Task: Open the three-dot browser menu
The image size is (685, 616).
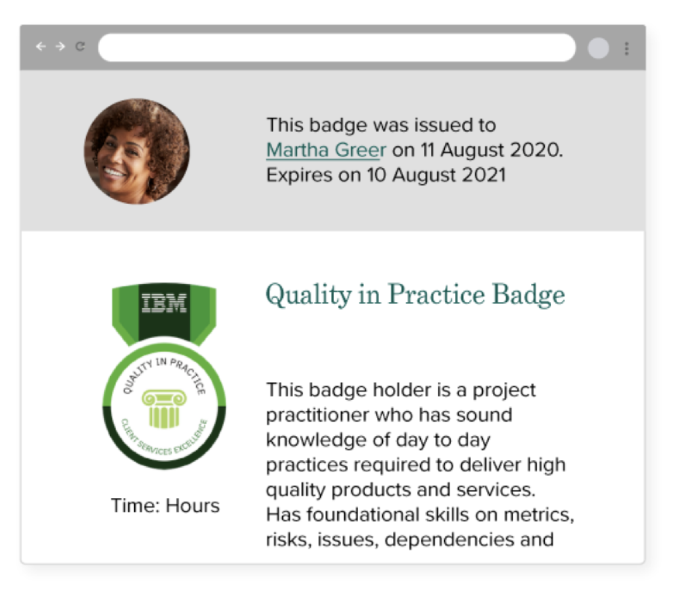Action: [627, 49]
